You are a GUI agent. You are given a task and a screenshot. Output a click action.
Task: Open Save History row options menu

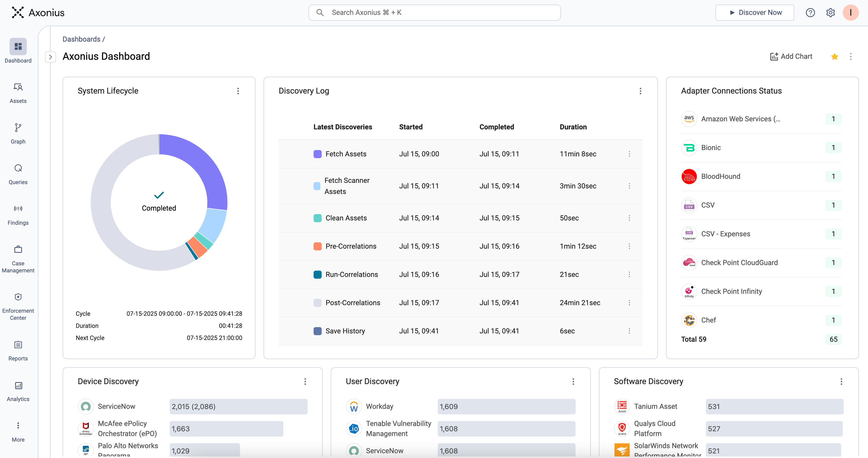(x=629, y=331)
